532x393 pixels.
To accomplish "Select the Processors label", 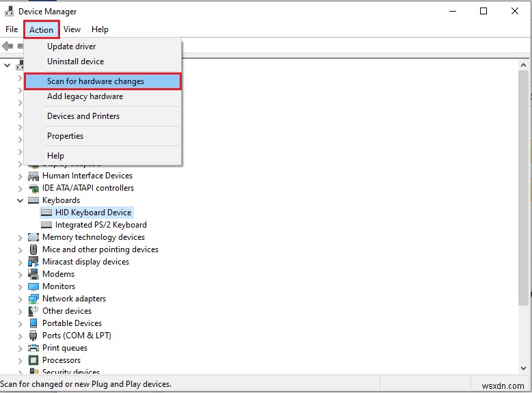I will (61, 360).
